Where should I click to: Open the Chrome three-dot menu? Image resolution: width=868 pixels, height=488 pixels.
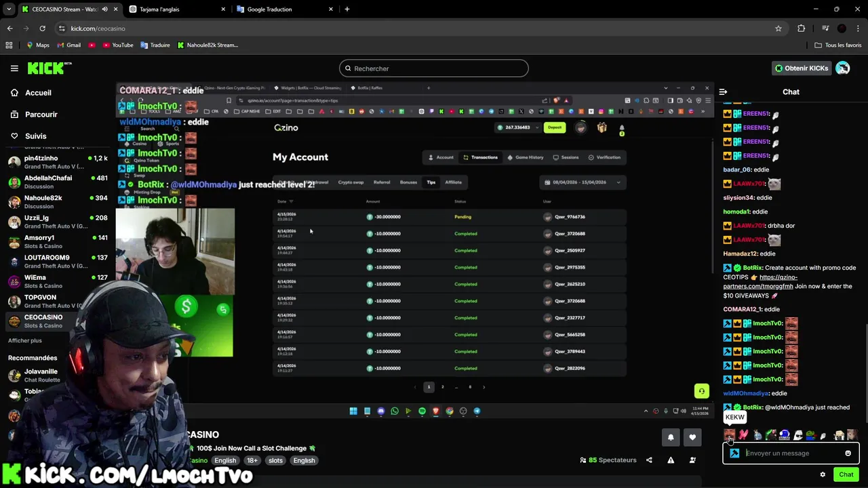[857, 28]
